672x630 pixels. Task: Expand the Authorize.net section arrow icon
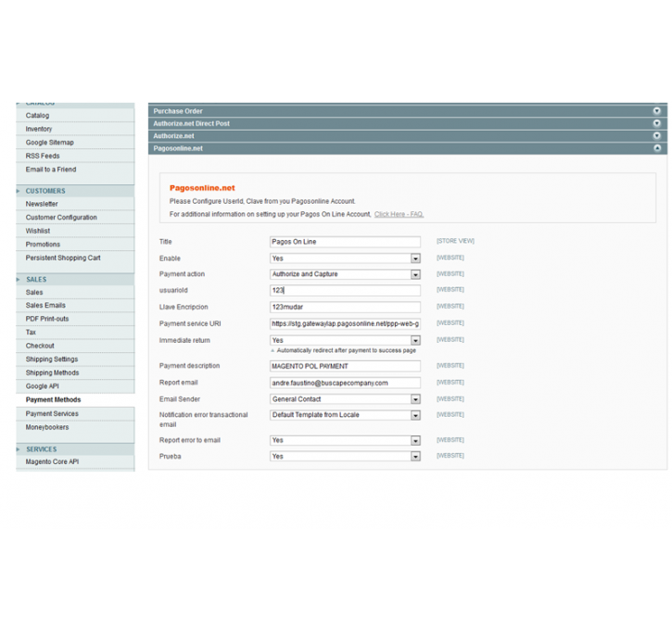click(656, 136)
